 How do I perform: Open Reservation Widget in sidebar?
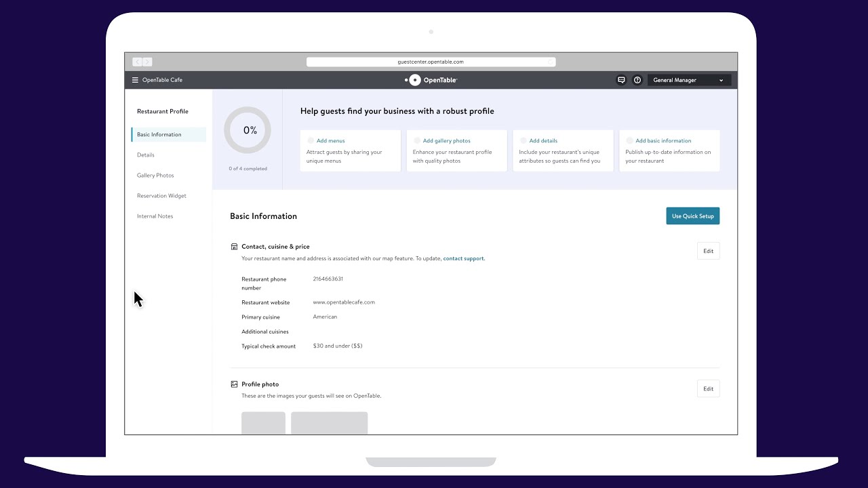tap(161, 196)
